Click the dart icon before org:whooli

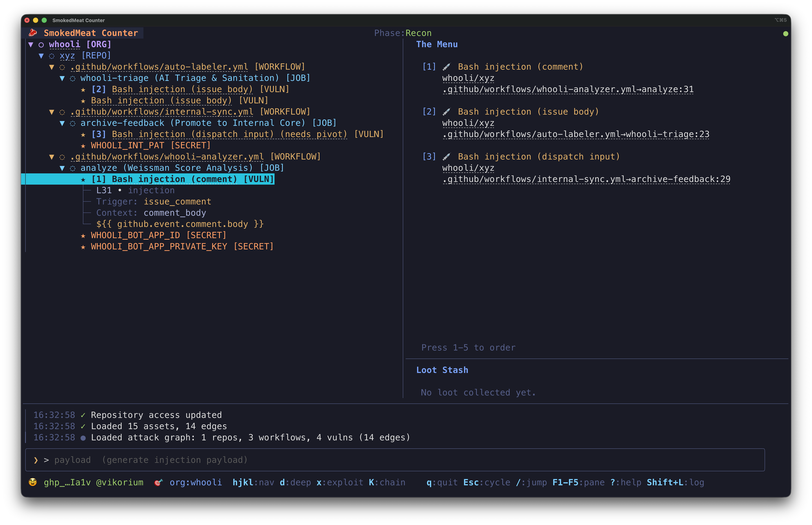point(158,482)
